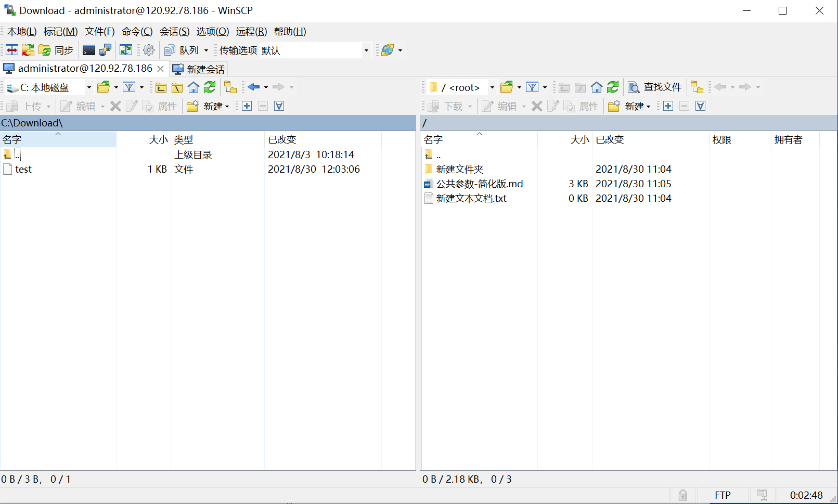
Task: Open the 选项(O) menu
Action: pos(213,32)
